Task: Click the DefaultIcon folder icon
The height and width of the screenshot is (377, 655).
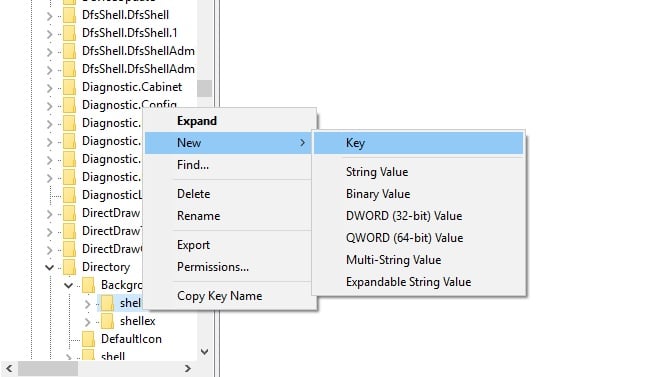Action: pyautogui.click(x=88, y=339)
